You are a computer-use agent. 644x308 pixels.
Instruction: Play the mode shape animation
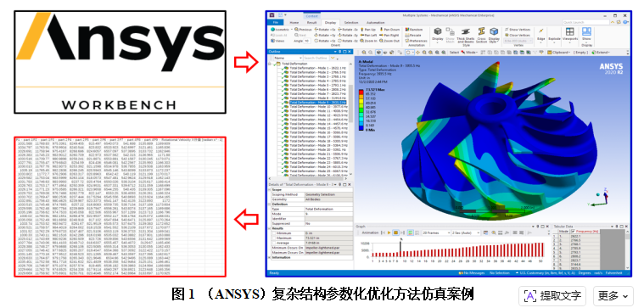pos(389,232)
